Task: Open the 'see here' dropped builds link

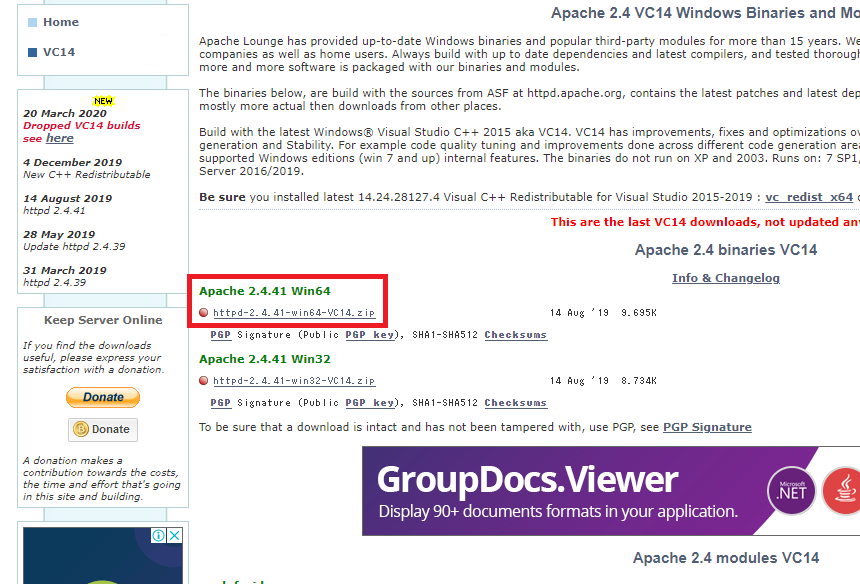Action: tap(58, 137)
